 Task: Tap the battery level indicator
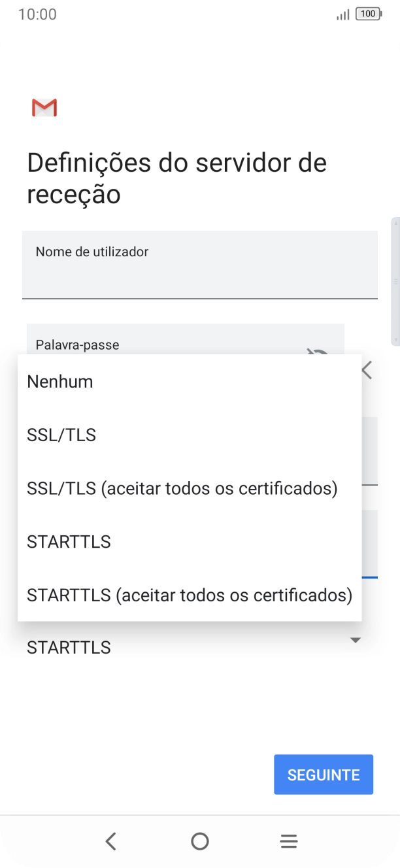368,14
